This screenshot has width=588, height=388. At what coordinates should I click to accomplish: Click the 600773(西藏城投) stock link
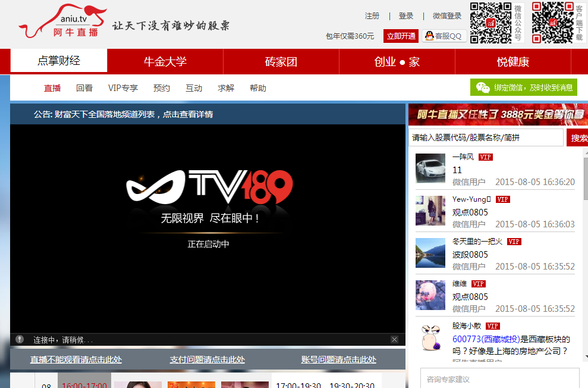[486, 339]
